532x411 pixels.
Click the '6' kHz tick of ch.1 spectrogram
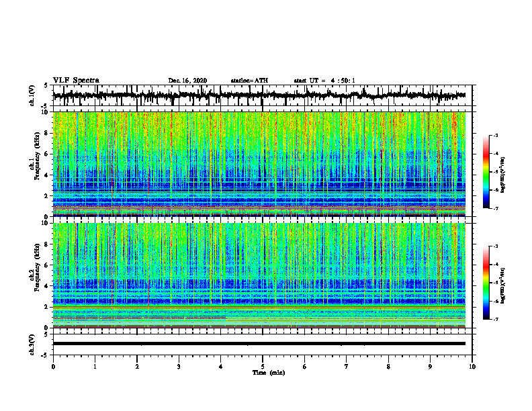[47, 154]
